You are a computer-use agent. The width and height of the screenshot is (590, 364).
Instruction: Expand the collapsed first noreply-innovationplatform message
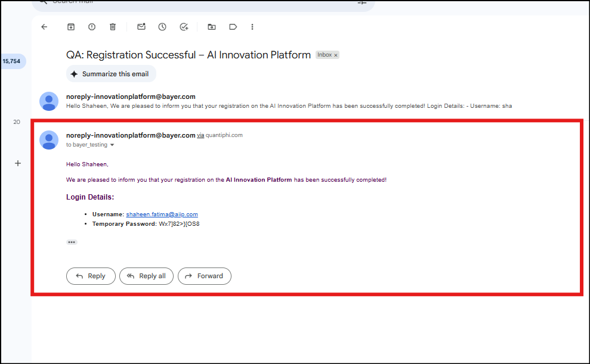click(289, 101)
